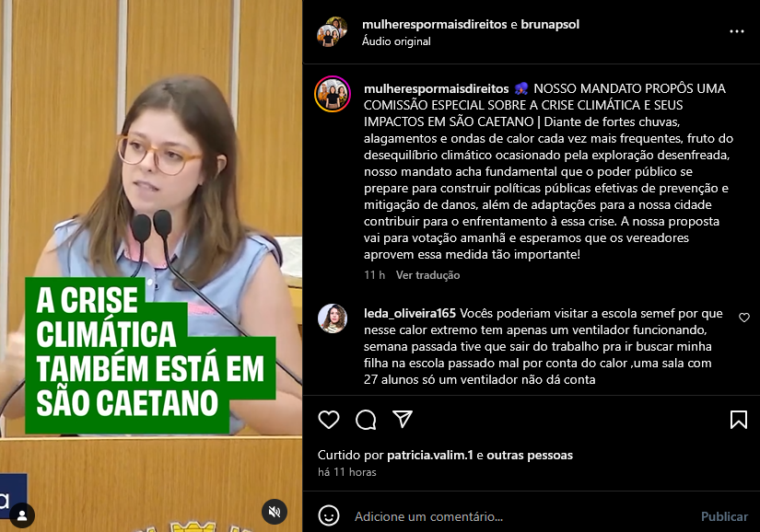Open the brunapsol profile link in the header
760x532 pixels.
(550, 24)
